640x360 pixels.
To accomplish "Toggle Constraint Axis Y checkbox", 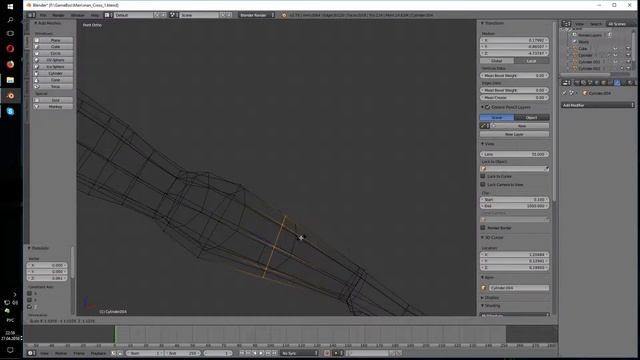I will point(29,300).
